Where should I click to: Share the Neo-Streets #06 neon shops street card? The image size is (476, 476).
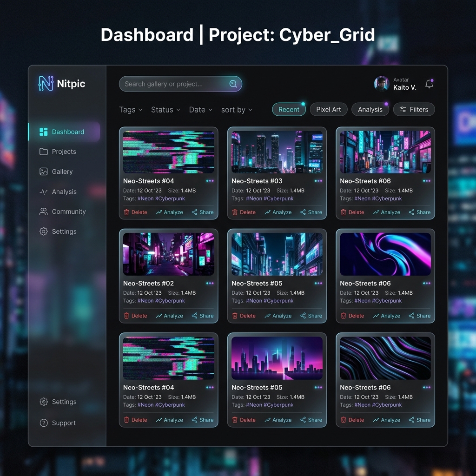[420, 212]
